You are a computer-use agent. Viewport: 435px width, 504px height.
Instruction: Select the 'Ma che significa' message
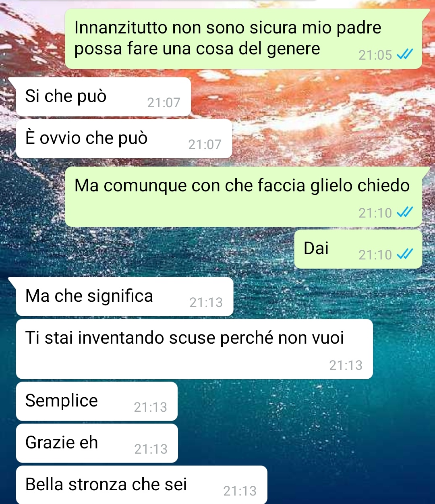point(124,297)
